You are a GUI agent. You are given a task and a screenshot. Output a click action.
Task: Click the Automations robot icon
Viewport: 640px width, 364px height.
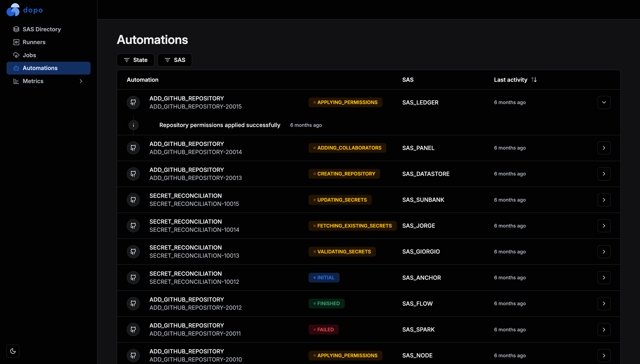[16, 68]
